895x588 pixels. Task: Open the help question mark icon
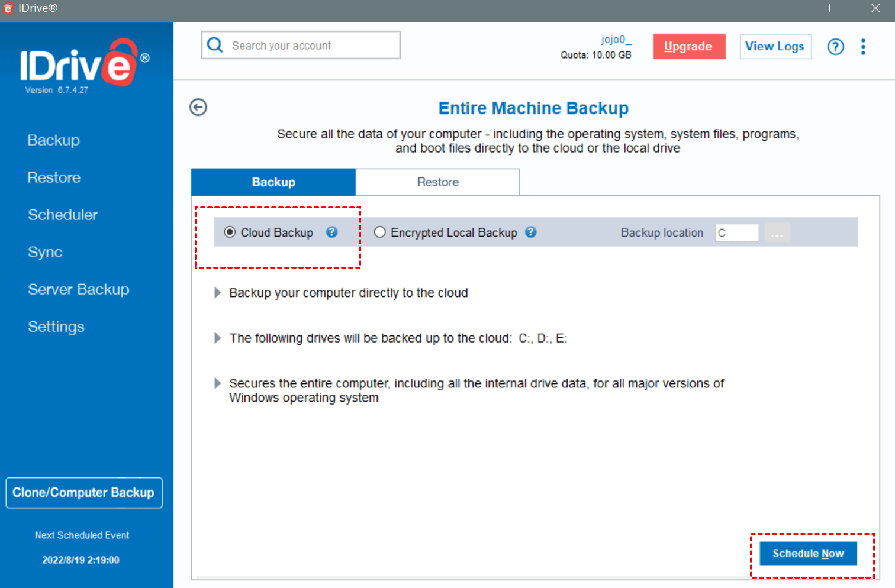835,47
